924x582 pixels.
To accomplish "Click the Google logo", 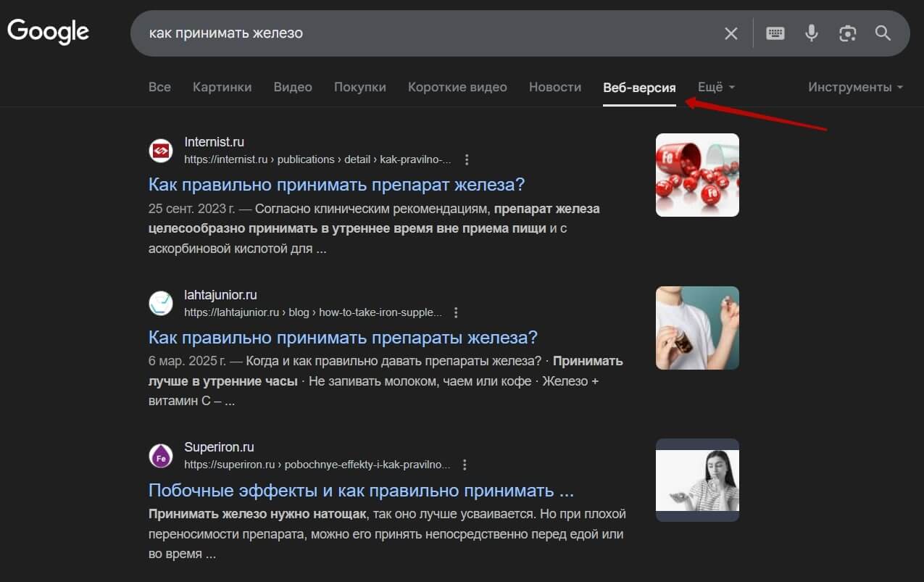I will (48, 32).
